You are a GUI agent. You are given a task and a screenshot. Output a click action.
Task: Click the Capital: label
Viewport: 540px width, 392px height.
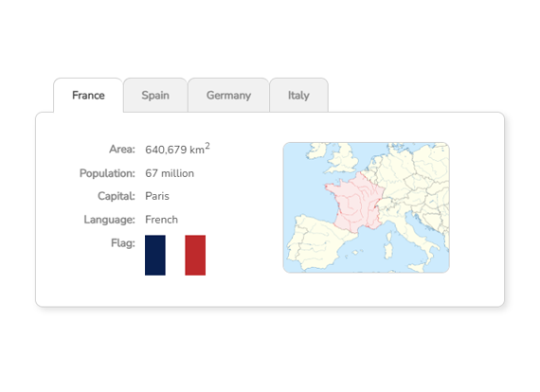point(117,196)
